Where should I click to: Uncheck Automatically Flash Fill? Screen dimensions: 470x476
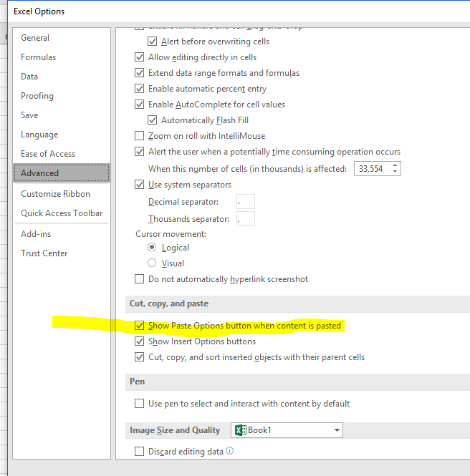[152, 120]
